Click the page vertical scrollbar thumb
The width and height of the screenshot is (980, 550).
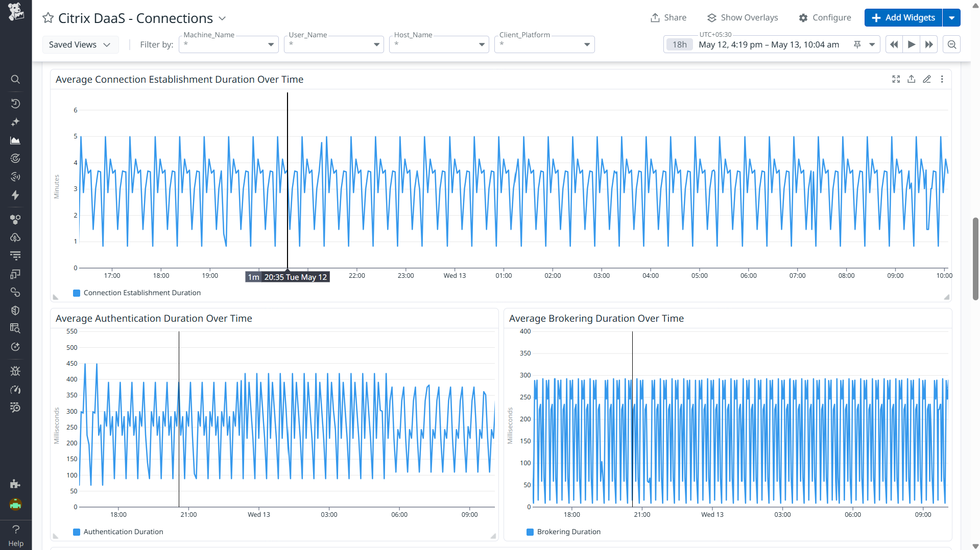[x=975, y=259]
